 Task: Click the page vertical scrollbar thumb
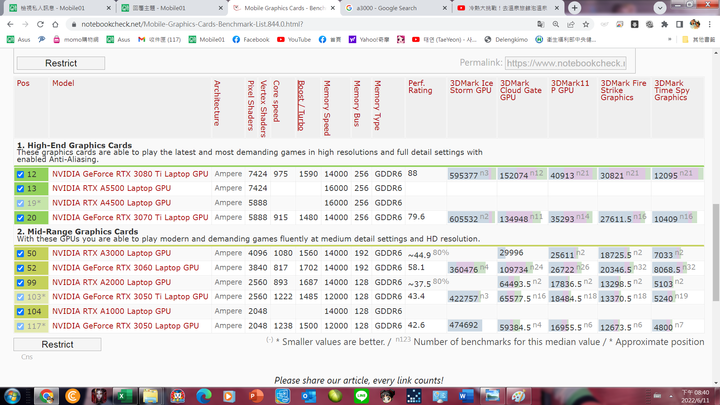716,253
